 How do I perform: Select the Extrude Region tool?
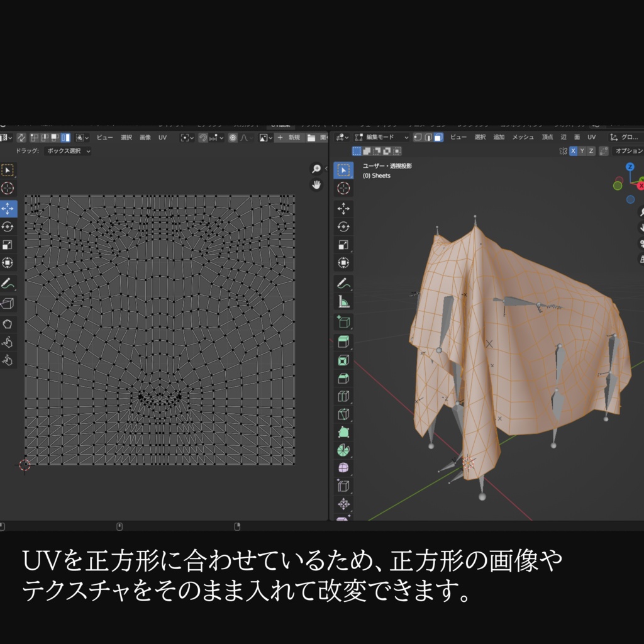pos(343,341)
